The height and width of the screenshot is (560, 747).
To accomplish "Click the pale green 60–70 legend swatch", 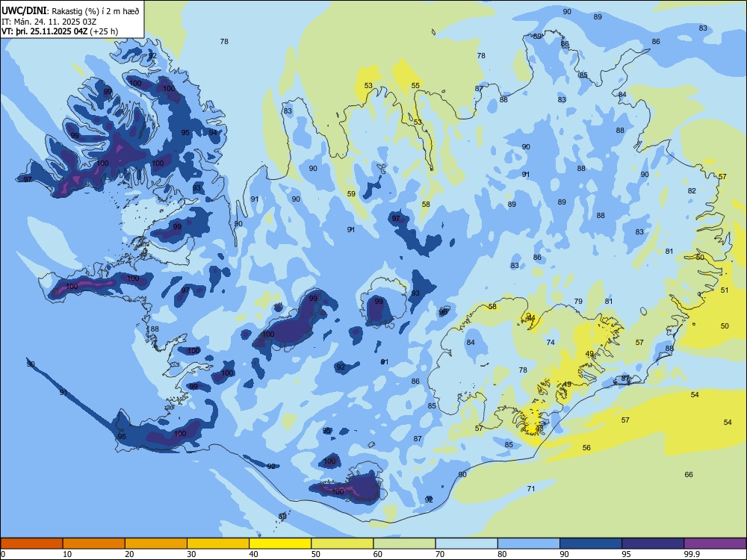I will click(x=404, y=544).
